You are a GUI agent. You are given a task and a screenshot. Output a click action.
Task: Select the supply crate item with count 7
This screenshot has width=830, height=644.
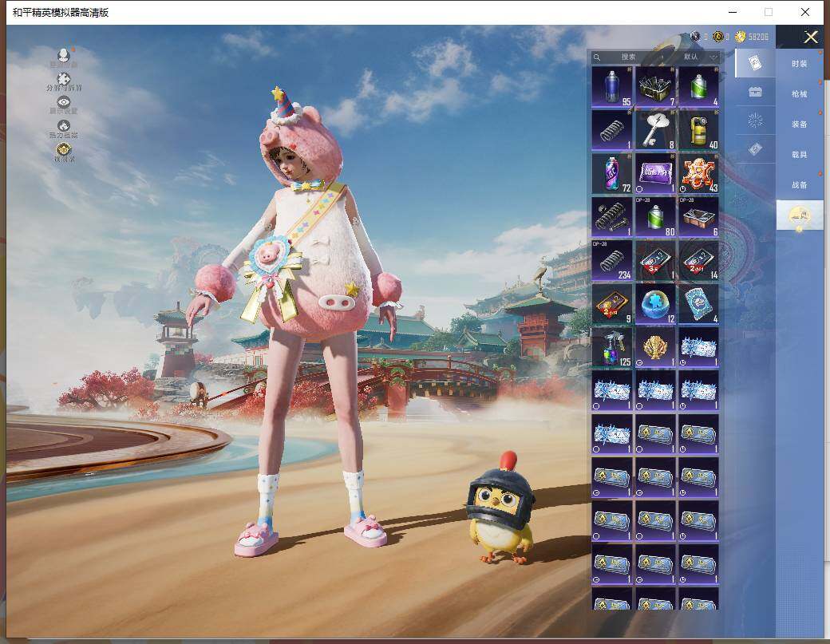click(x=655, y=87)
